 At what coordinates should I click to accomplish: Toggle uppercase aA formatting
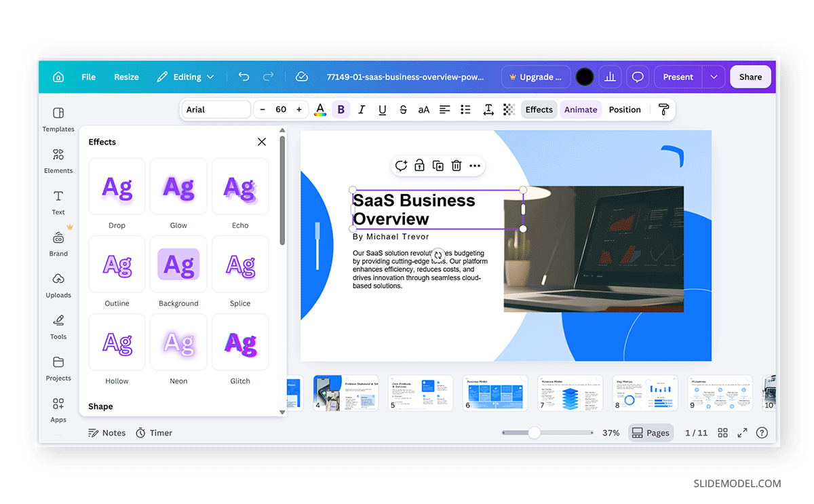click(424, 110)
